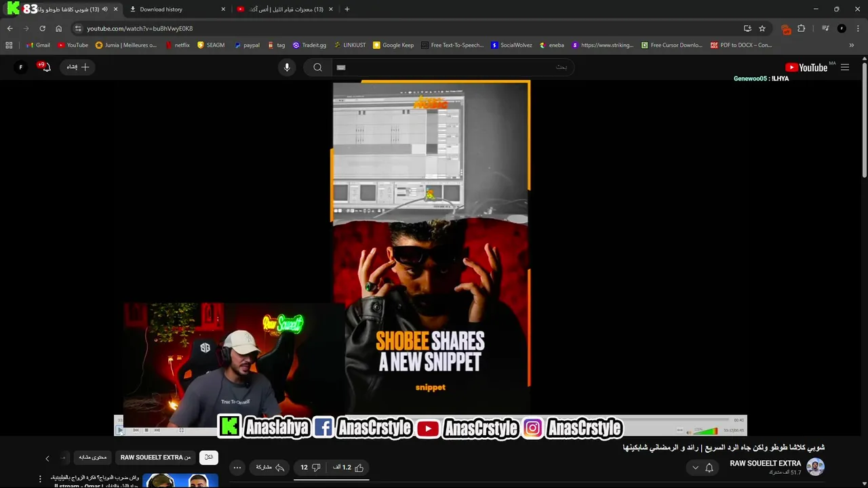Reload the current YouTube page

click(42, 28)
